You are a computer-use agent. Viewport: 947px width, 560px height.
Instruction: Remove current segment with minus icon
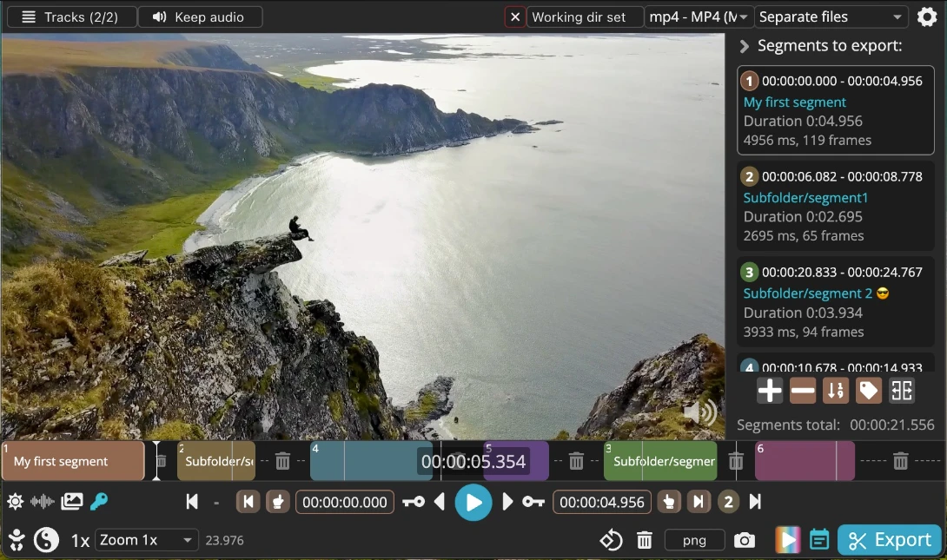[x=803, y=391]
